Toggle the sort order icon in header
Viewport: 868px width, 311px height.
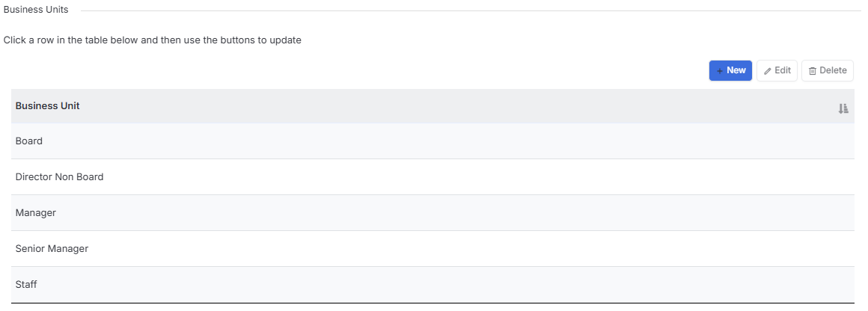tap(843, 108)
